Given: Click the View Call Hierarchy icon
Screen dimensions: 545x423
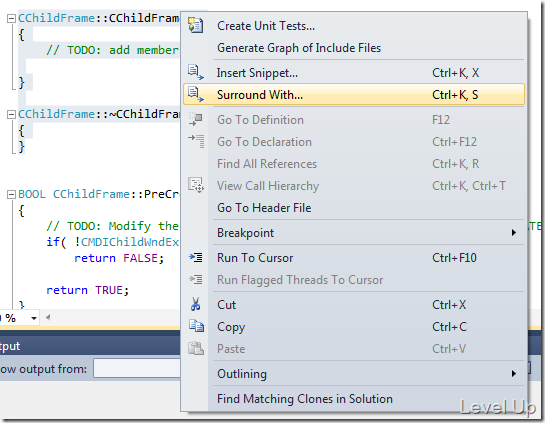Looking at the screenshot, I should (x=196, y=185).
